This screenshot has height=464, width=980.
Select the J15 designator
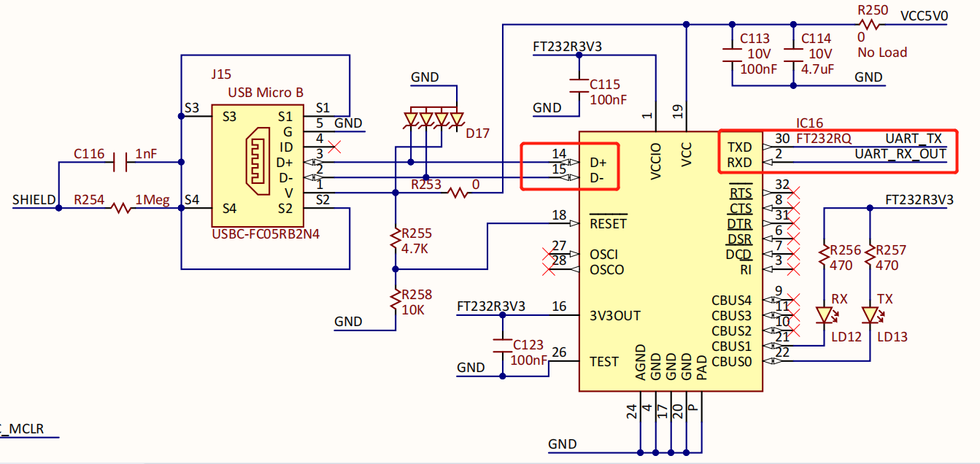[221, 74]
